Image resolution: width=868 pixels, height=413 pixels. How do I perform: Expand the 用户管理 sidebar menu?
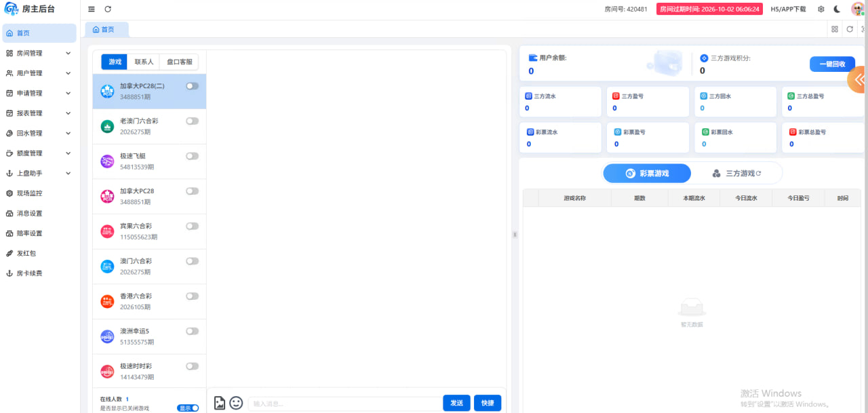[x=39, y=73]
